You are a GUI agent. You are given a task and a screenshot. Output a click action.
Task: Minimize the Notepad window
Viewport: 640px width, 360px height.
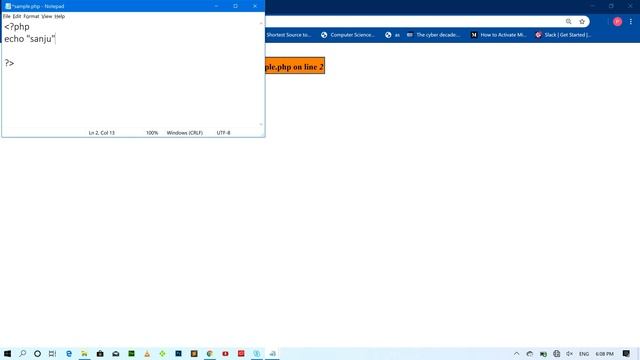216,6
